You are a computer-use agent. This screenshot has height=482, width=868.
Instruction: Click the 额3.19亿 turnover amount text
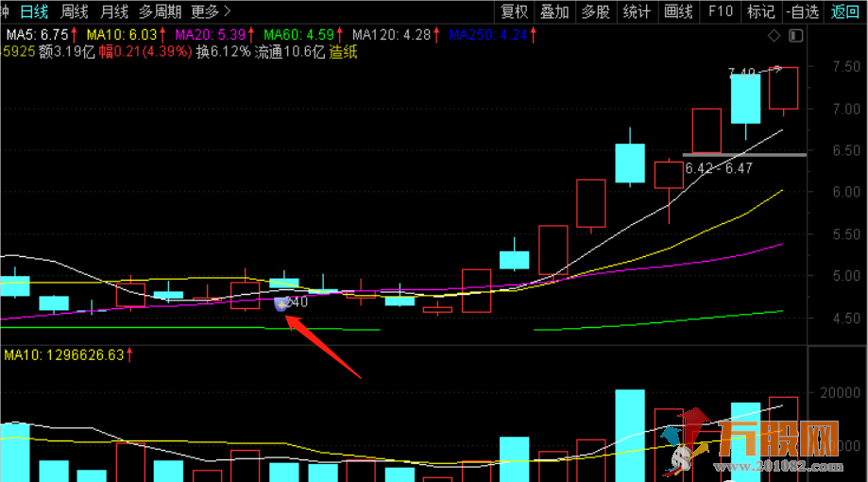click(66, 53)
